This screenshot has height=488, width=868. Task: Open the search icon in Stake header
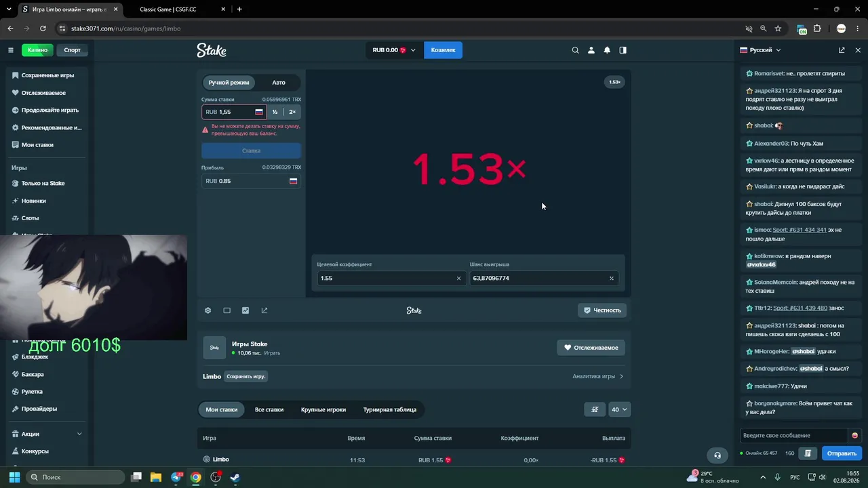tap(575, 50)
